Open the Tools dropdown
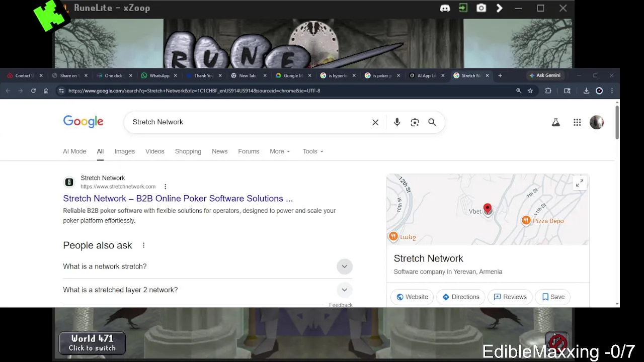 coord(313,151)
